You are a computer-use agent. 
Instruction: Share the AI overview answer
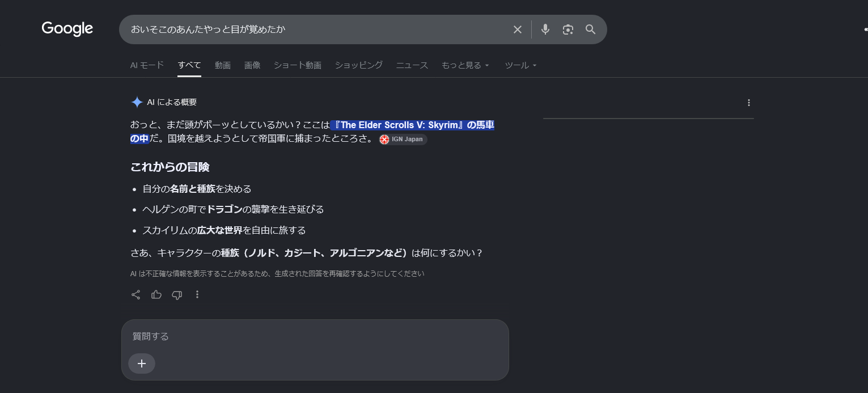tap(136, 294)
